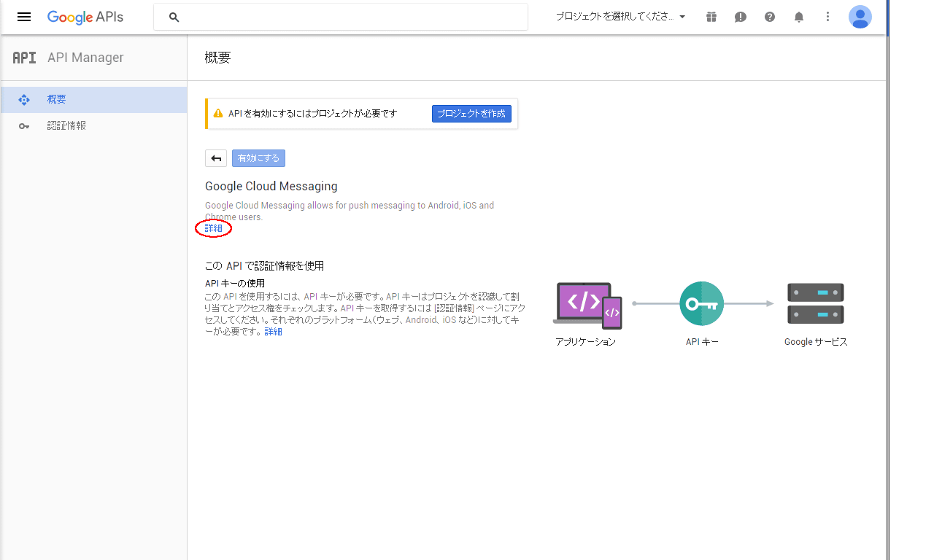This screenshot has width=934, height=560.
Task: Click the 有効にする button
Action: 258,158
